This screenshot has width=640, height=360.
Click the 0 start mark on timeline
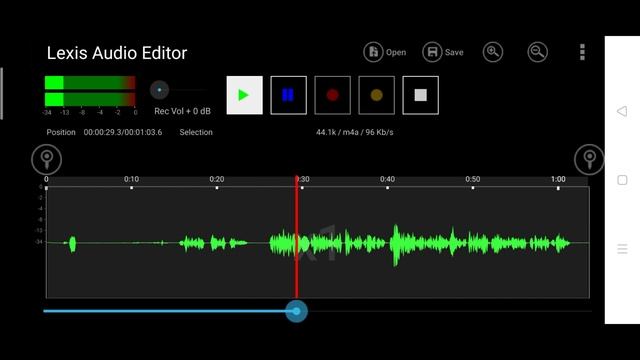pos(46,179)
